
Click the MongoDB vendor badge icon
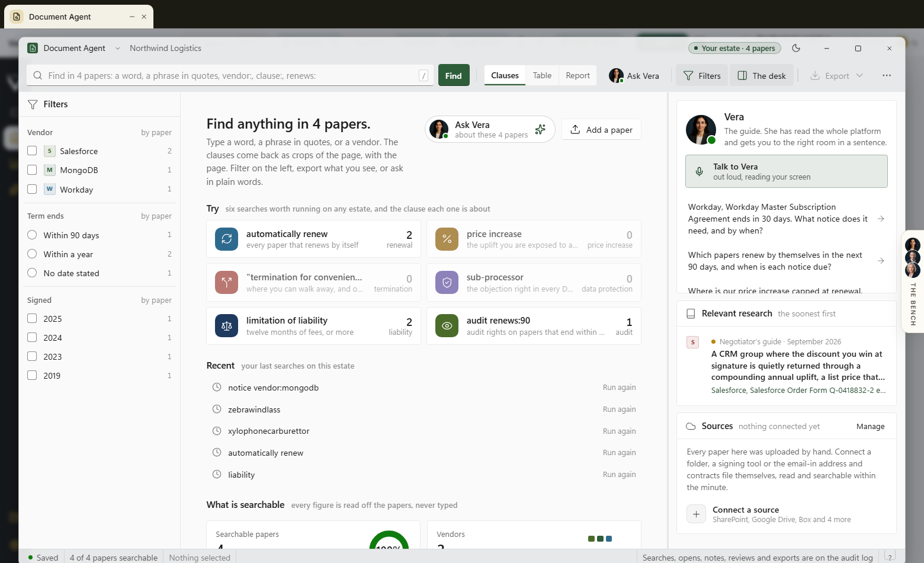pyautogui.click(x=50, y=170)
